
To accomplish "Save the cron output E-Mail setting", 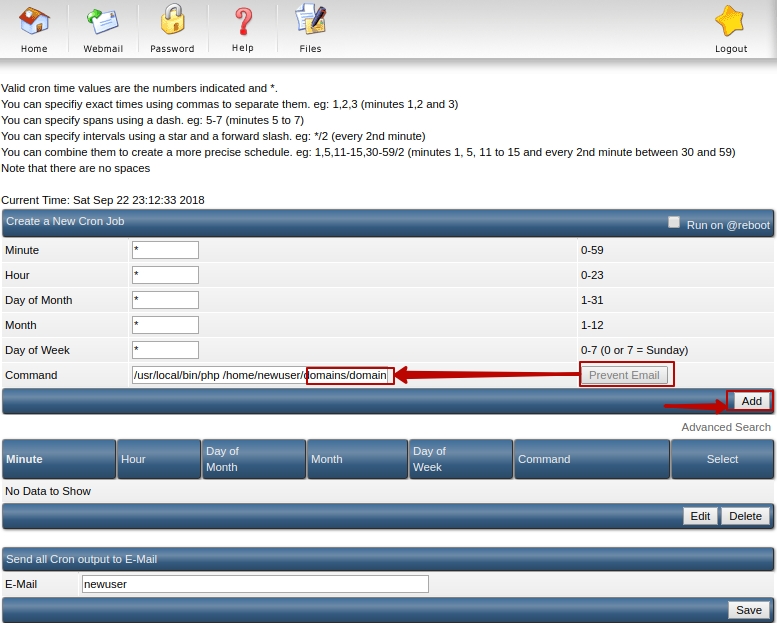I will coord(749,610).
